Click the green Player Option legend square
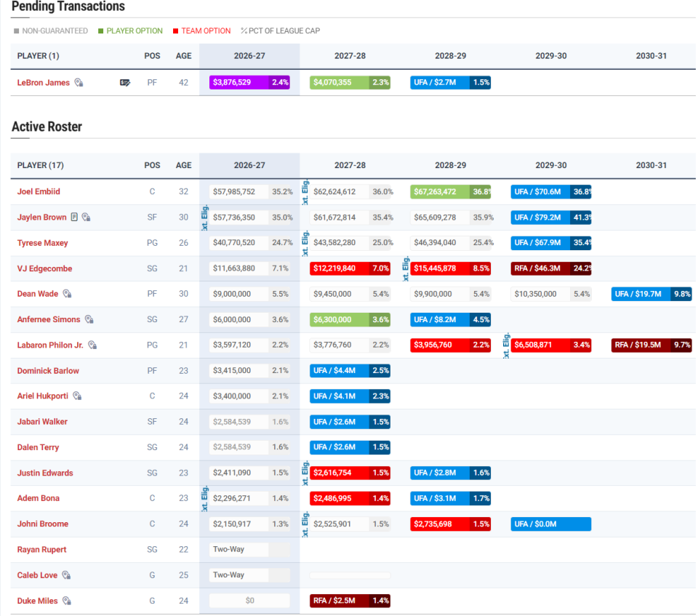The height and width of the screenshot is (616, 698). point(100,31)
